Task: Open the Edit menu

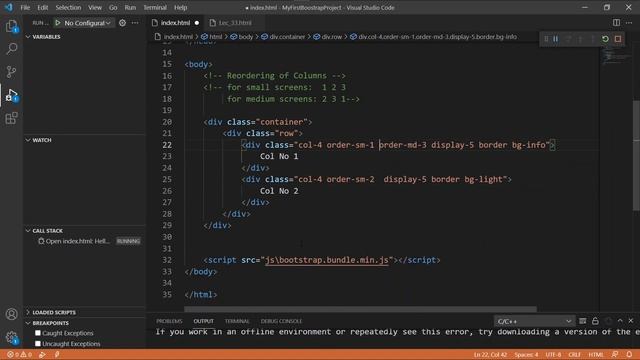Action: (42, 7)
